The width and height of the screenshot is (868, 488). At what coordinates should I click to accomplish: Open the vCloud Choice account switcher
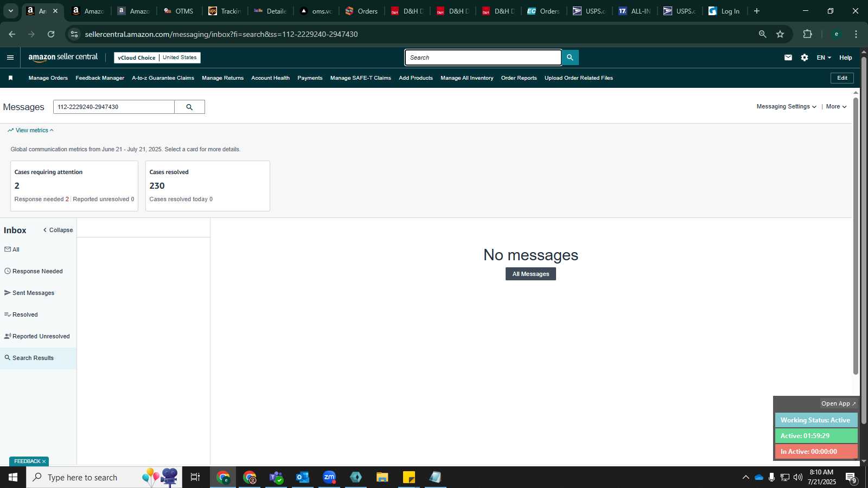point(157,57)
